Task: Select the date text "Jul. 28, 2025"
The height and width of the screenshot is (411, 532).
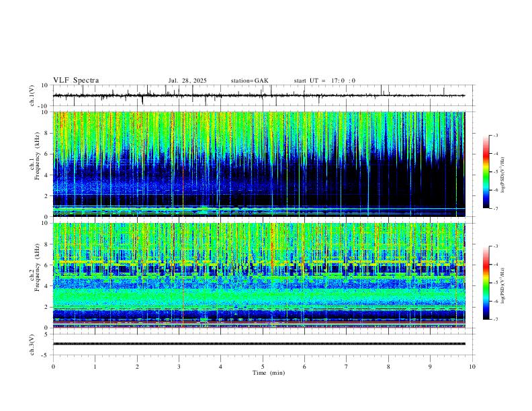Action: 187,81
